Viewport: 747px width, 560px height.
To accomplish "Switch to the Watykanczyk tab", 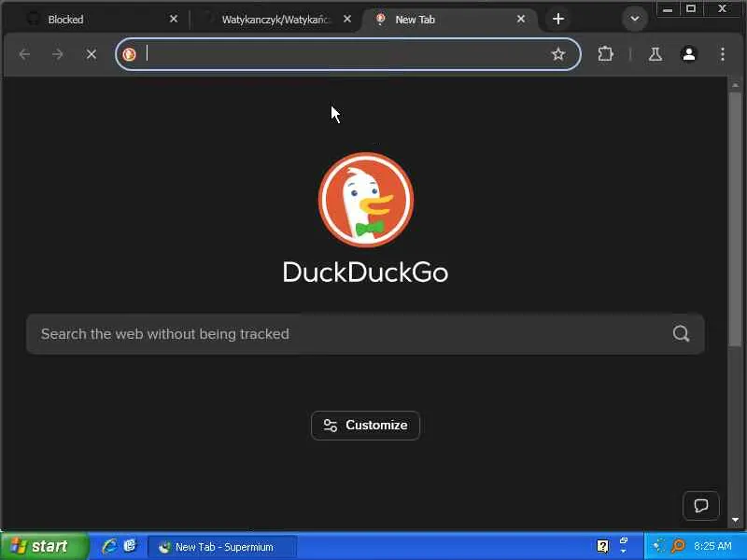I will coord(275,20).
